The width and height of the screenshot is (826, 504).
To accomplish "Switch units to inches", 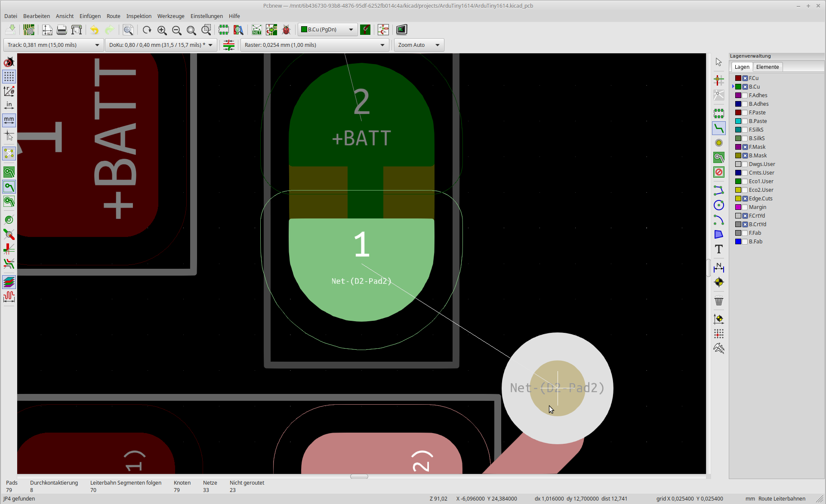I will 9,105.
